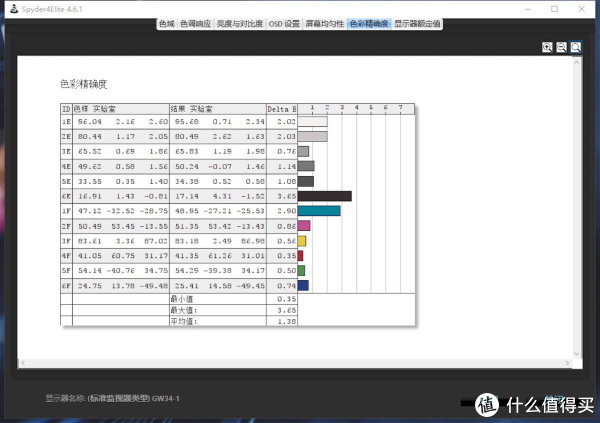Click the yellow bar for row 3F
600x423 pixels.
(x=302, y=241)
